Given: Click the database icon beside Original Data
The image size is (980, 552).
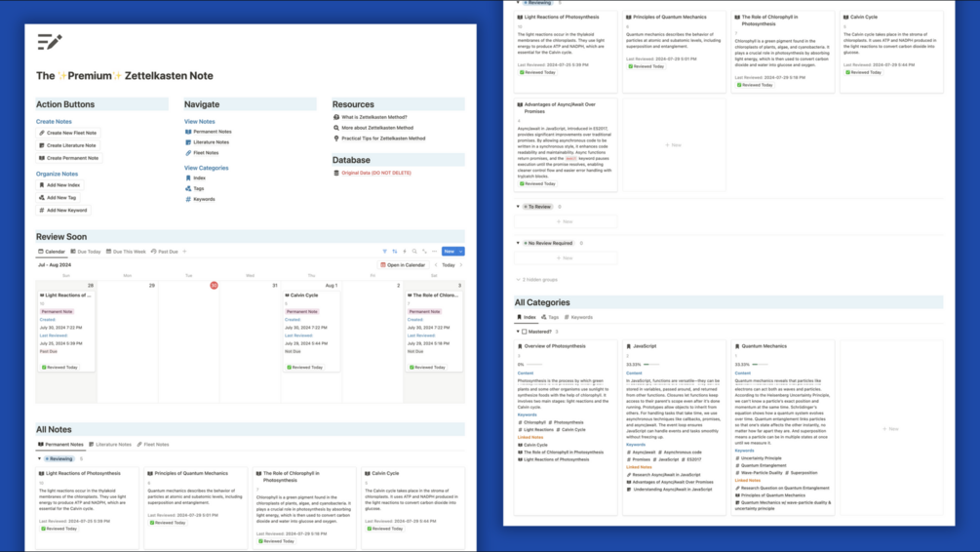Looking at the screenshot, I should pyautogui.click(x=336, y=173).
